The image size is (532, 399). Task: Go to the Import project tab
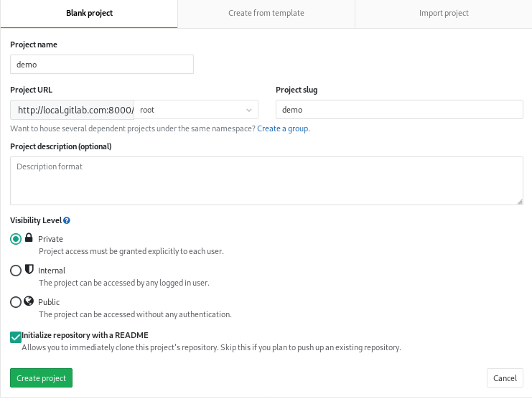point(444,14)
